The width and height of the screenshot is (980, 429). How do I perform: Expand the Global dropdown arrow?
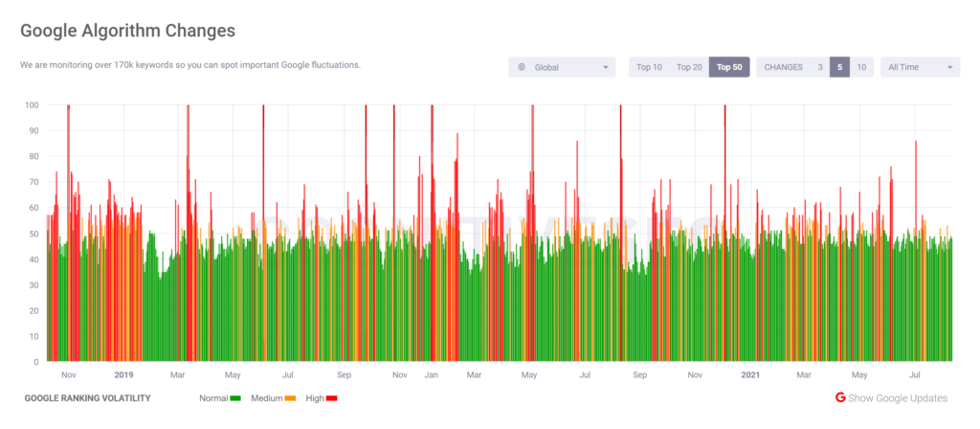(x=605, y=68)
